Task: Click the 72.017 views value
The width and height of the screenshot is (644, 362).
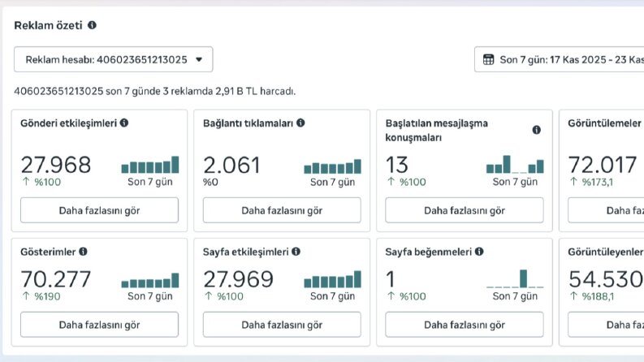Action: click(x=603, y=165)
